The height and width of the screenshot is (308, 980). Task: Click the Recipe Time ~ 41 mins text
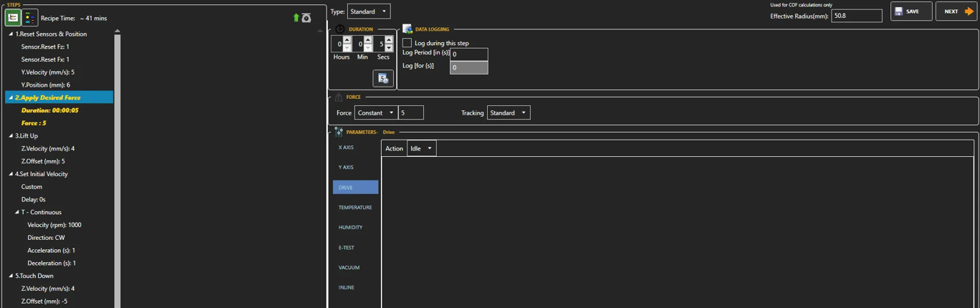pyautogui.click(x=74, y=19)
